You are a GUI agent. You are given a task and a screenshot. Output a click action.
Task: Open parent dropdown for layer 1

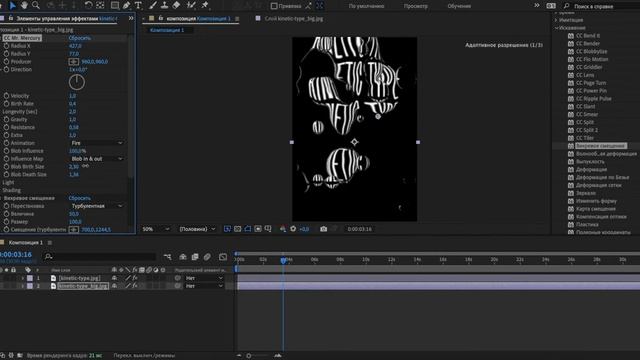pyautogui.click(x=204, y=278)
